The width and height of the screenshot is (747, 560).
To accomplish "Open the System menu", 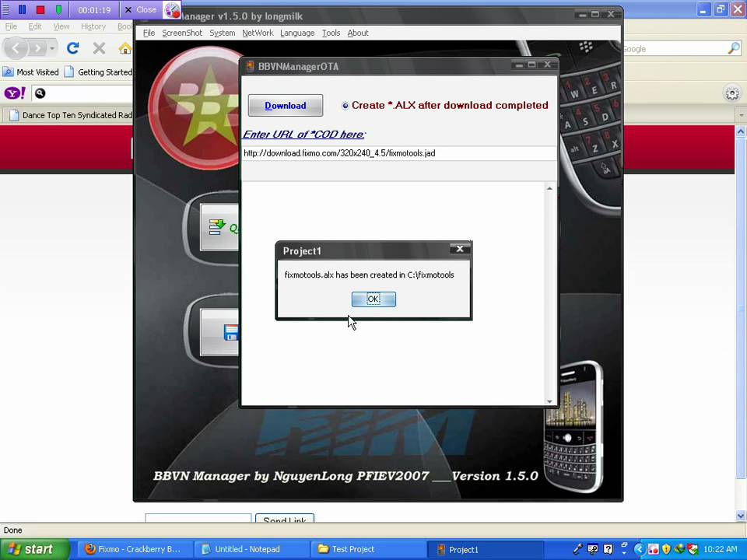I will [222, 33].
